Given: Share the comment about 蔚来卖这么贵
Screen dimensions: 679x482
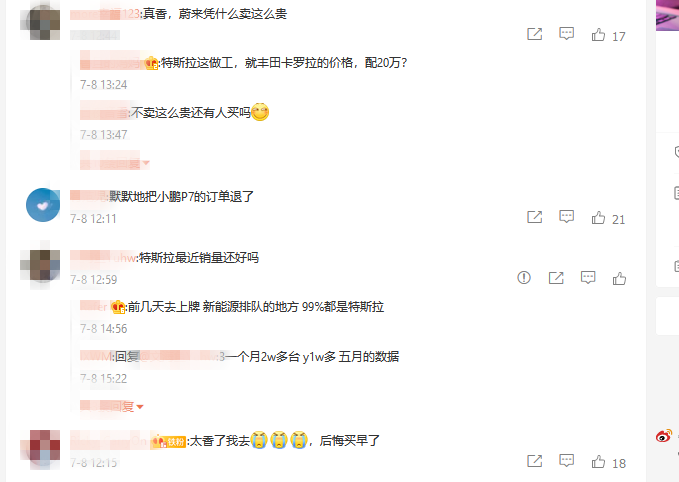Looking at the screenshot, I should point(535,34).
